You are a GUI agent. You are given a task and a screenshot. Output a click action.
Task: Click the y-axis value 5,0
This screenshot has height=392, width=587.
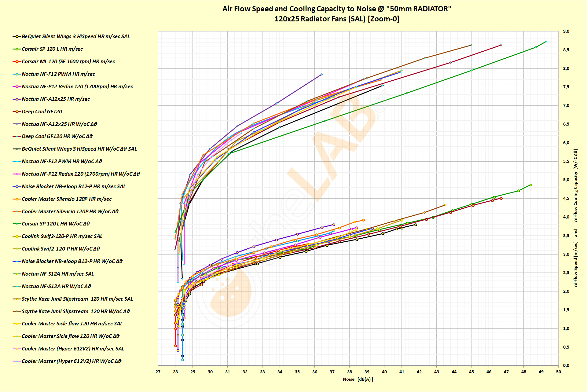click(566, 180)
